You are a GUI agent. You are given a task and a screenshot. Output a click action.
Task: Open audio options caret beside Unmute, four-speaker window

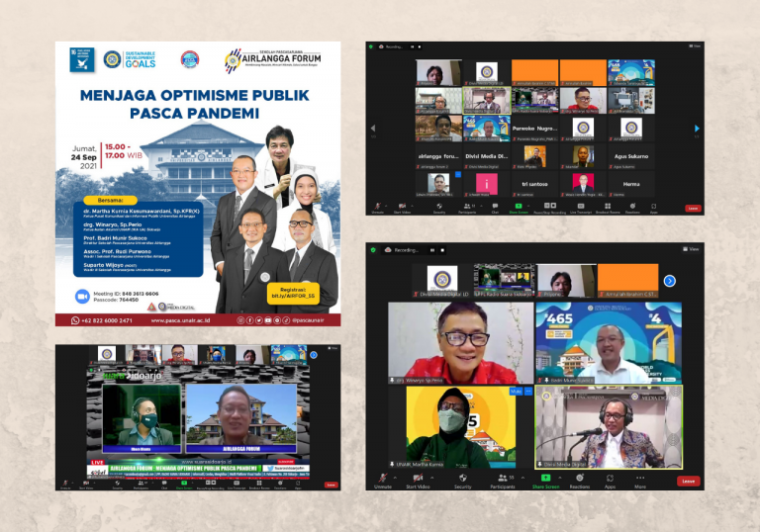click(395, 478)
